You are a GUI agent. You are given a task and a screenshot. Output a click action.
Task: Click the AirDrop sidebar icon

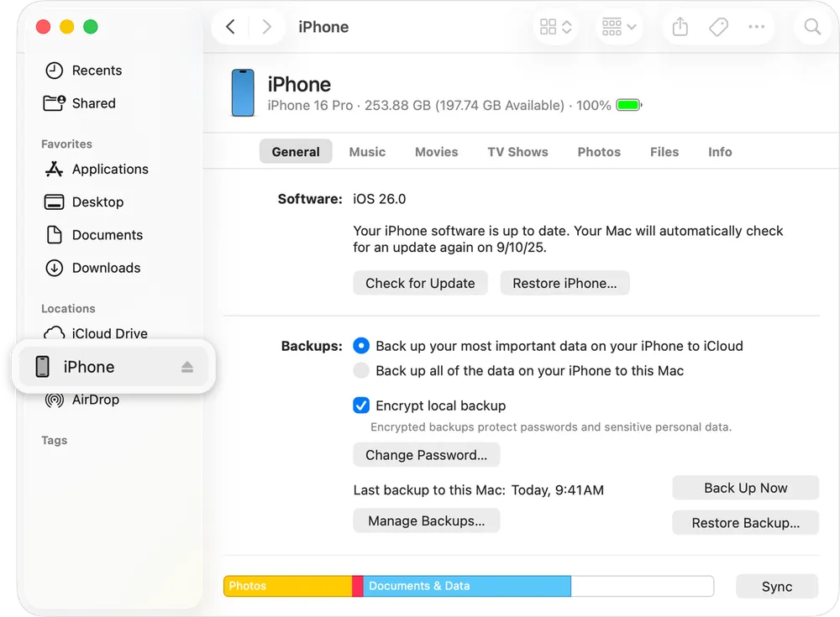pyautogui.click(x=54, y=400)
